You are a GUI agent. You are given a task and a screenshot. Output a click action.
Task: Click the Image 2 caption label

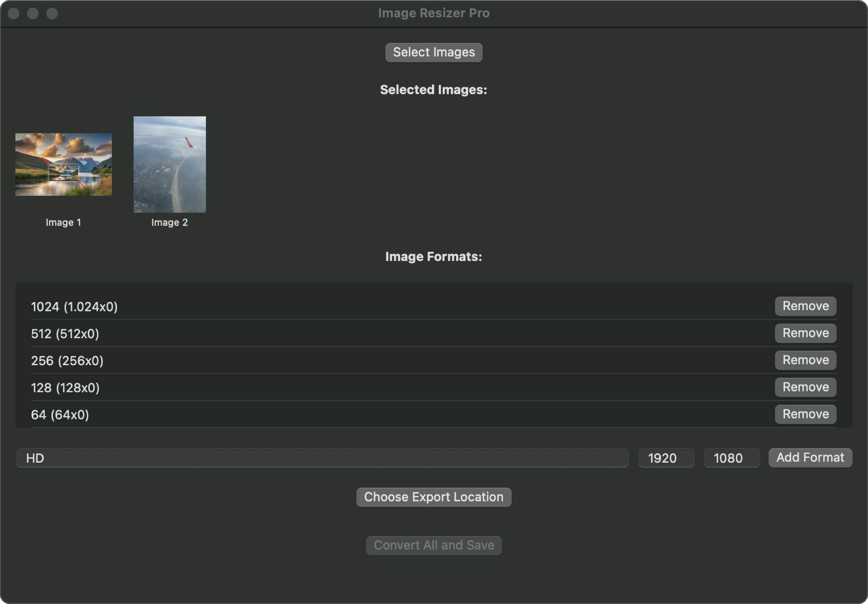click(169, 222)
